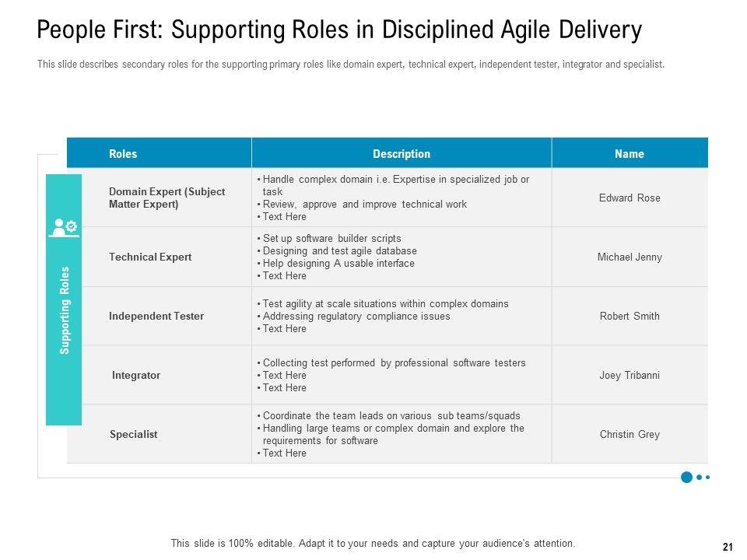Click the Roles column header

coord(123,154)
